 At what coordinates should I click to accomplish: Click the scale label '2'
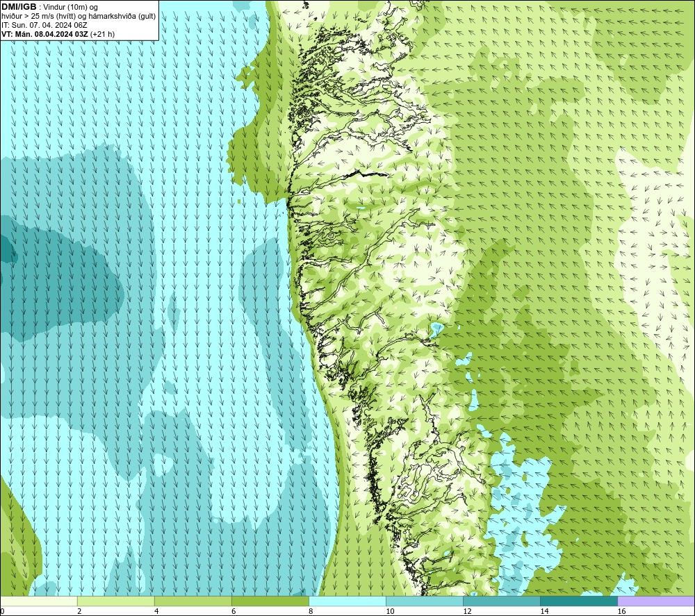[79, 611]
